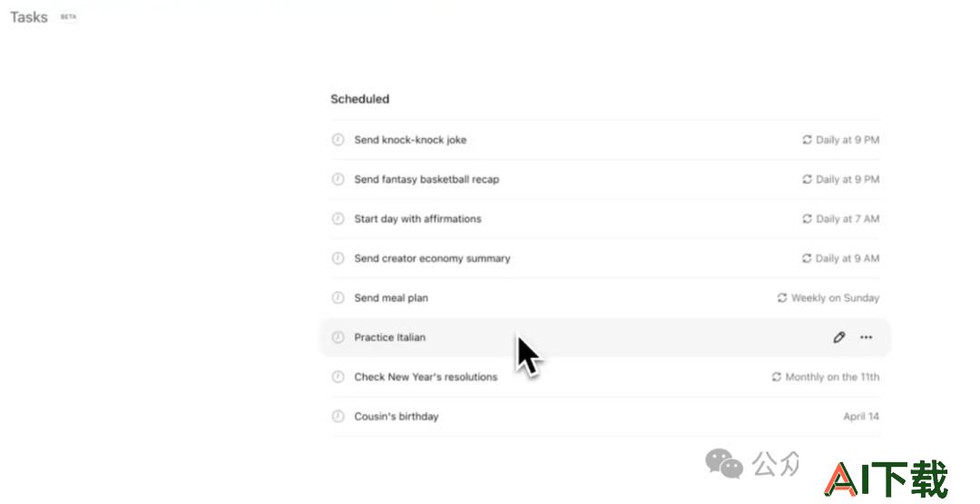This screenshot has width=980, height=504.
Task: Click the clock icon beside Send creator economy summary
Action: (x=338, y=258)
